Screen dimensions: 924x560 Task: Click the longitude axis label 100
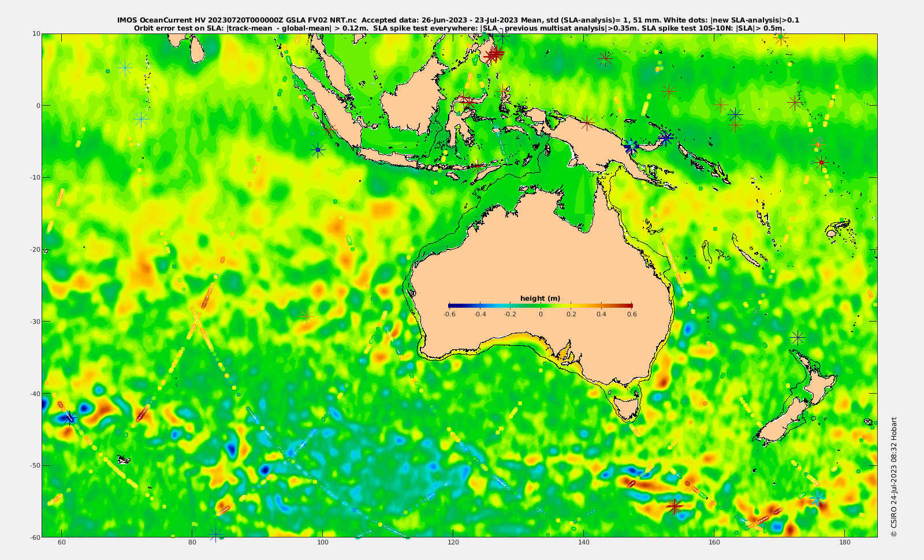323,543
